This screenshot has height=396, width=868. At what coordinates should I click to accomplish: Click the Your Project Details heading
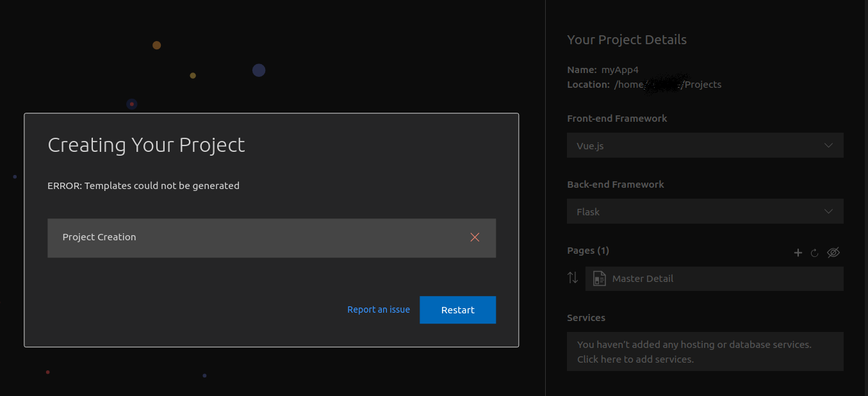(x=626, y=40)
